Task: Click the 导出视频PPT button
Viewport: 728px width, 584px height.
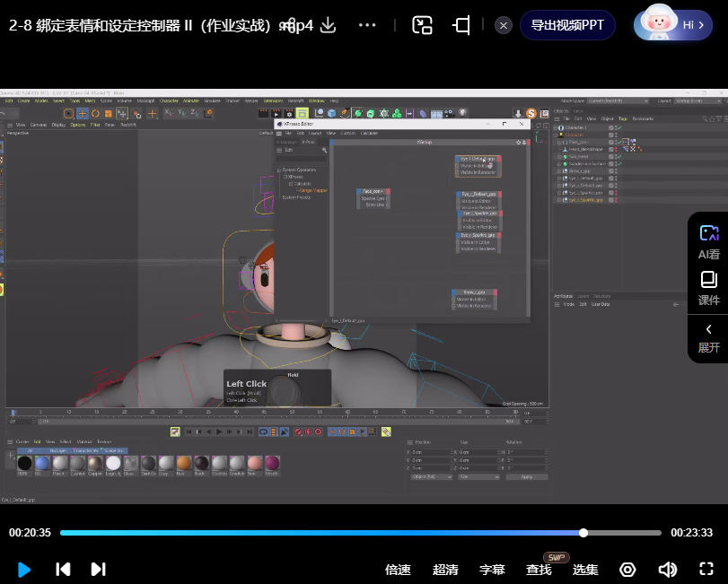Action: [x=567, y=25]
